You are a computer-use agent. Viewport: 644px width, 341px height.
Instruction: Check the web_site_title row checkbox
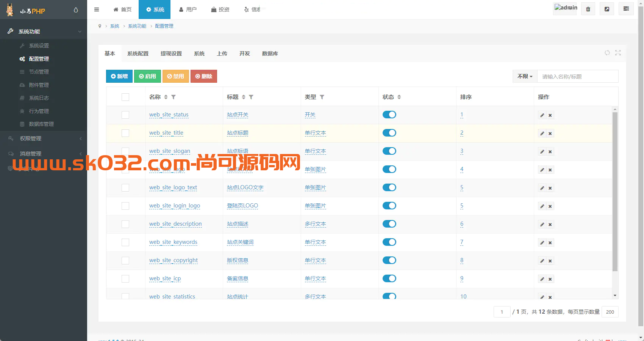pyautogui.click(x=125, y=133)
